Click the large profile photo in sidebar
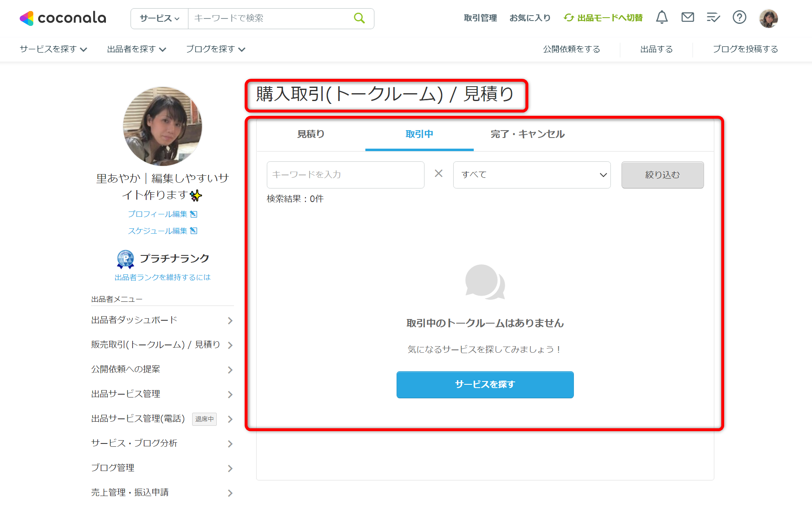The image size is (812, 510). click(x=163, y=126)
